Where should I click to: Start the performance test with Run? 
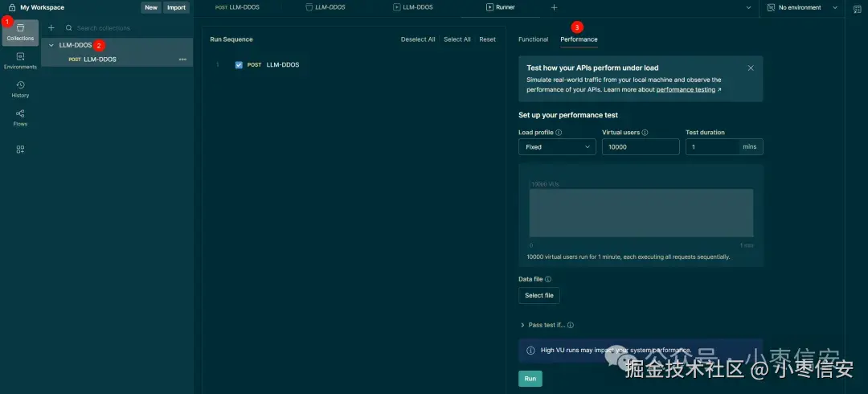(530, 379)
